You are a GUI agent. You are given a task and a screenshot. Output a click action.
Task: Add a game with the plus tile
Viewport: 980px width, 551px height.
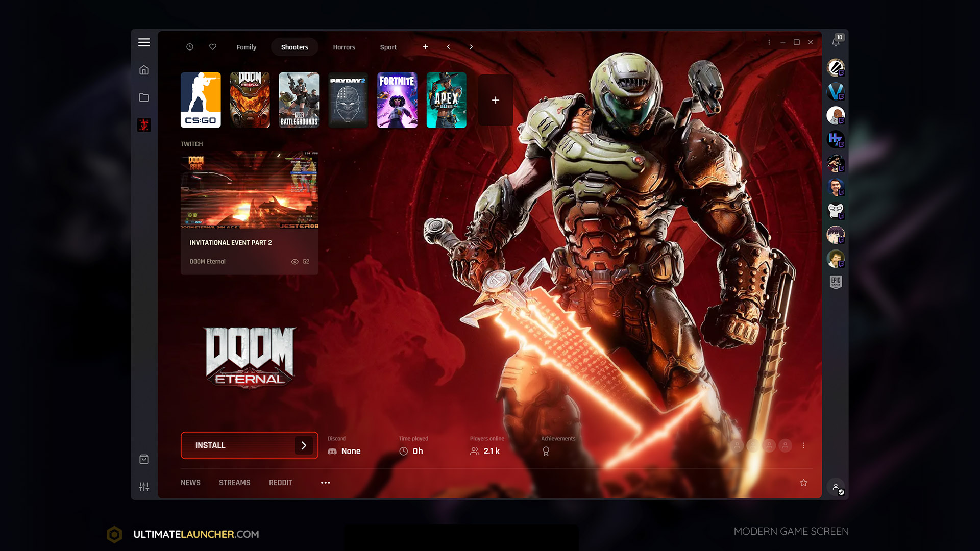(x=496, y=100)
